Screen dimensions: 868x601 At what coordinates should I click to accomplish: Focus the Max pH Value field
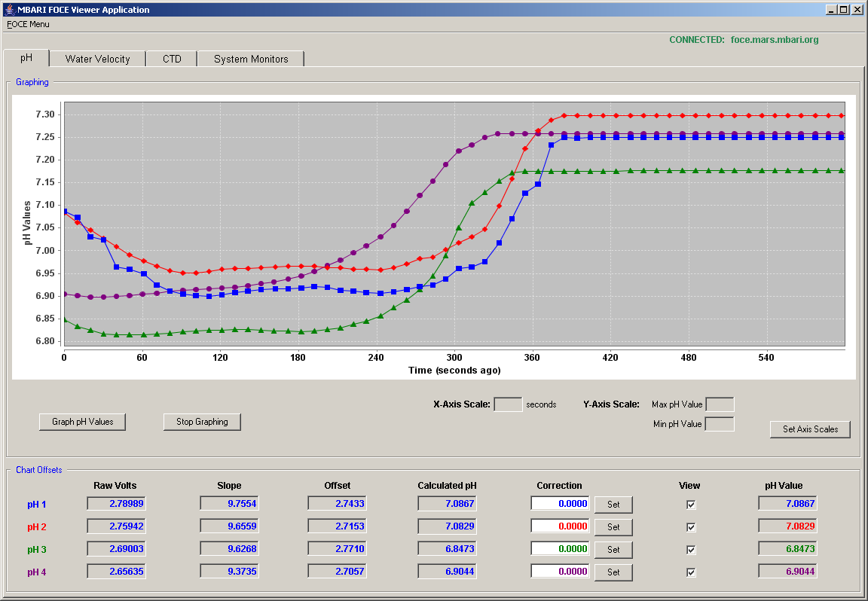coord(720,404)
